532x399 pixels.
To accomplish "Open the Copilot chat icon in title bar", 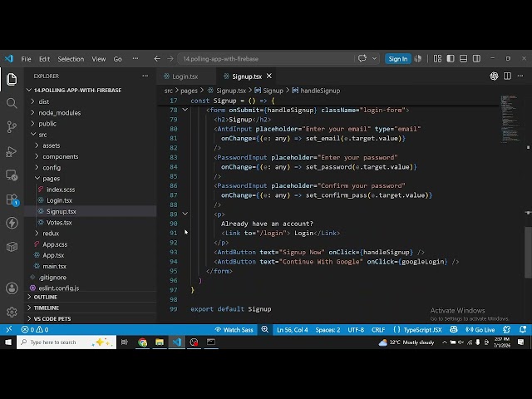I will tap(362, 58).
